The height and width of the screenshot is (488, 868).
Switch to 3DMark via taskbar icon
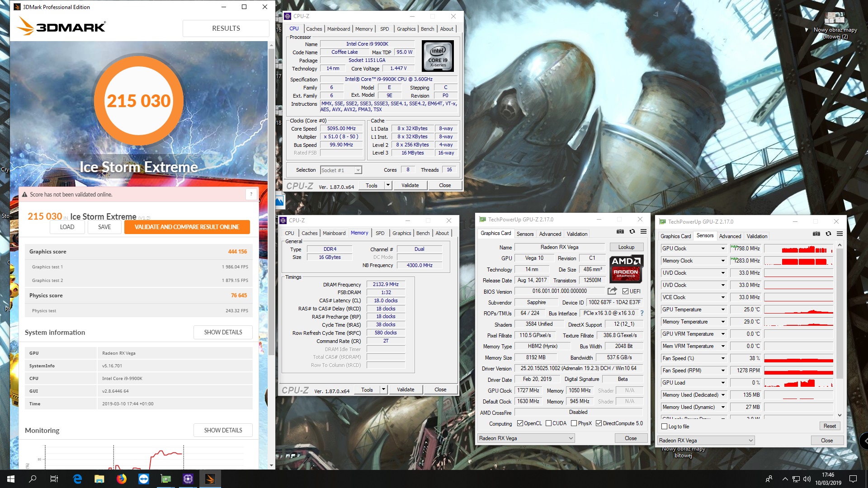210,479
